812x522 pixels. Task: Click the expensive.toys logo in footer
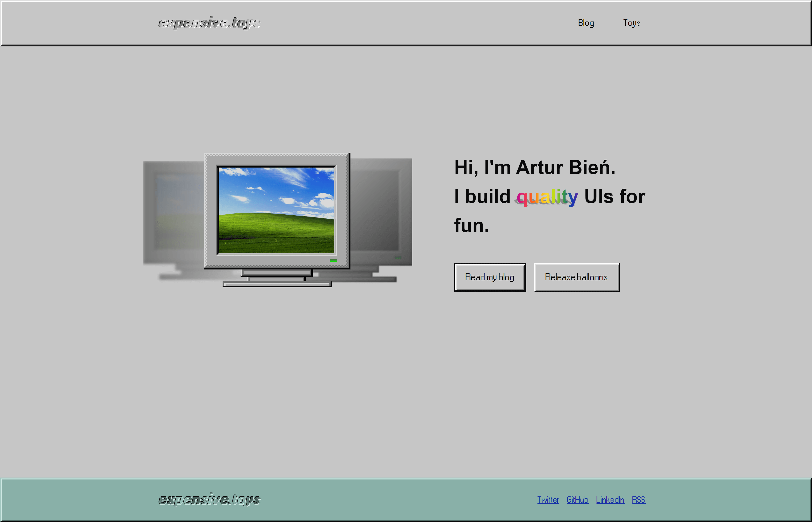(x=209, y=499)
